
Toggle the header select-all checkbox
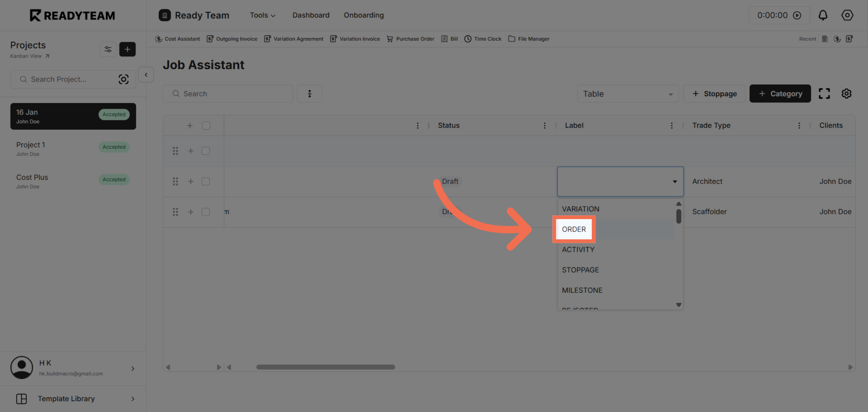[206, 125]
